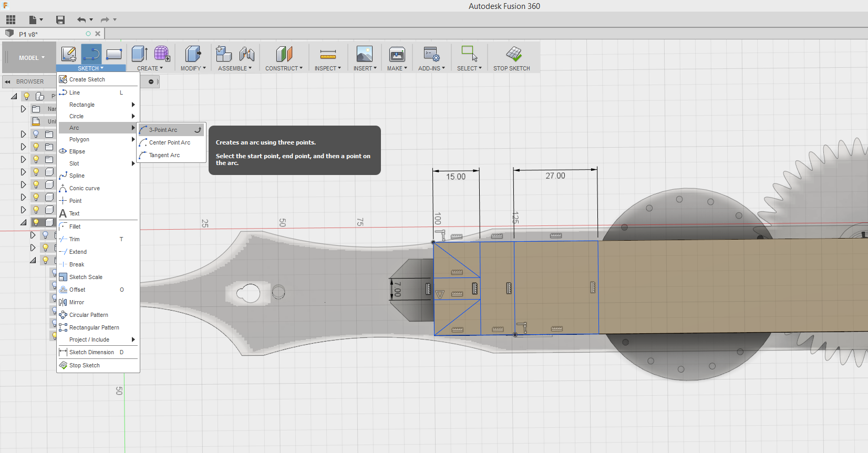Click the Select cursor icon
This screenshot has width=868, height=453.
[x=469, y=54]
